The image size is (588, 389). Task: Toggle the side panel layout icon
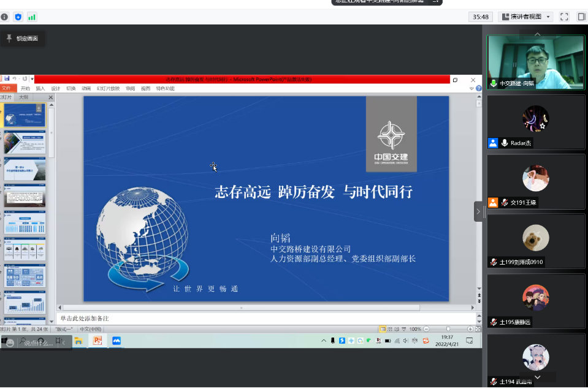coord(581,17)
